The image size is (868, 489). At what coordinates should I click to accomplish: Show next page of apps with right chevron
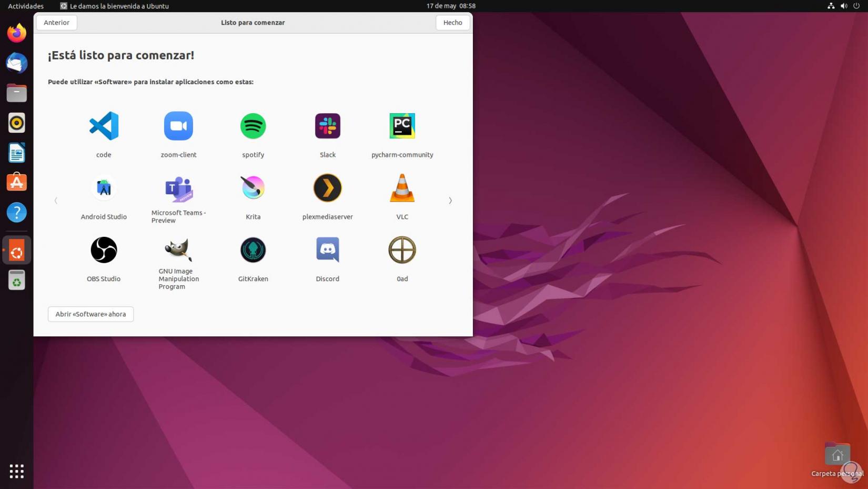[450, 201]
